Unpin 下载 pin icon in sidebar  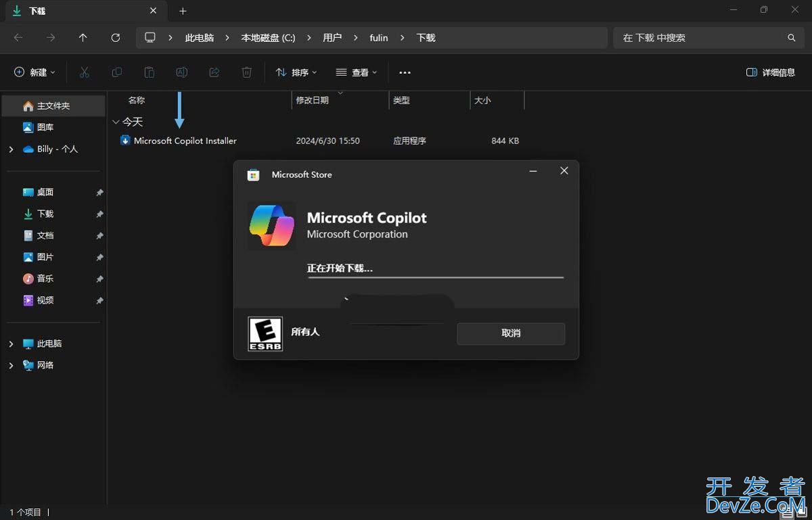point(99,214)
